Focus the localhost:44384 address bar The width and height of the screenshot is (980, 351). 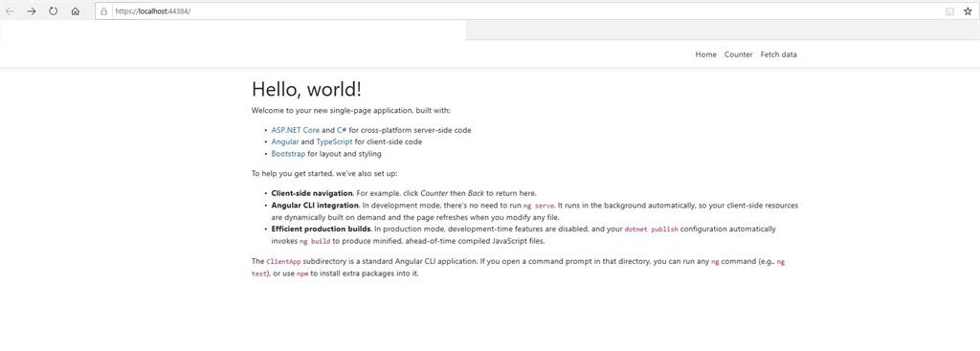(525, 11)
